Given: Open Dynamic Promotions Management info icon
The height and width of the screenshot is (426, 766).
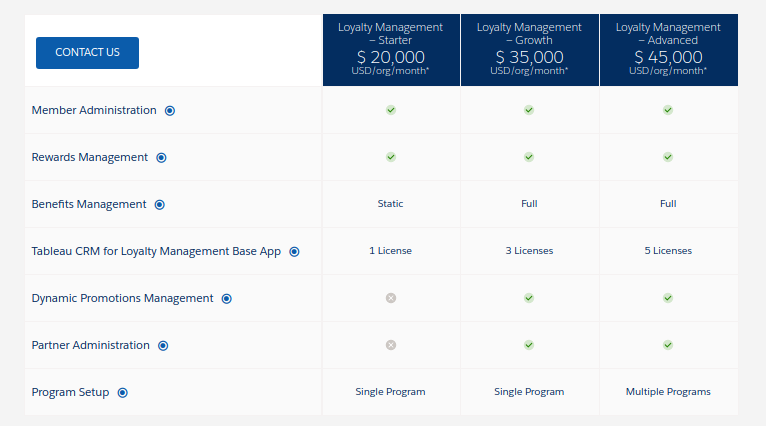Looking at the screenshot, I should pyautogui.click(x=227, y=299).
